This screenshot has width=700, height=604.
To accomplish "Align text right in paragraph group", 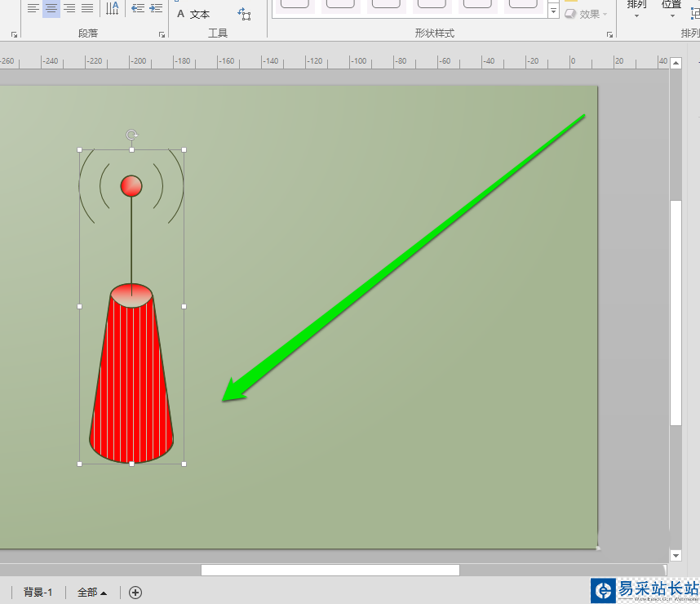I will [x=69, y=8].
